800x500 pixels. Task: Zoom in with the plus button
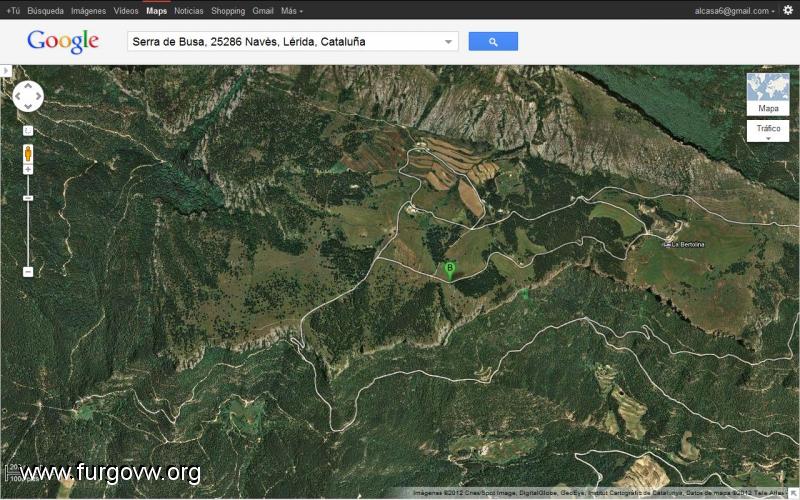(x=28, y=169)
